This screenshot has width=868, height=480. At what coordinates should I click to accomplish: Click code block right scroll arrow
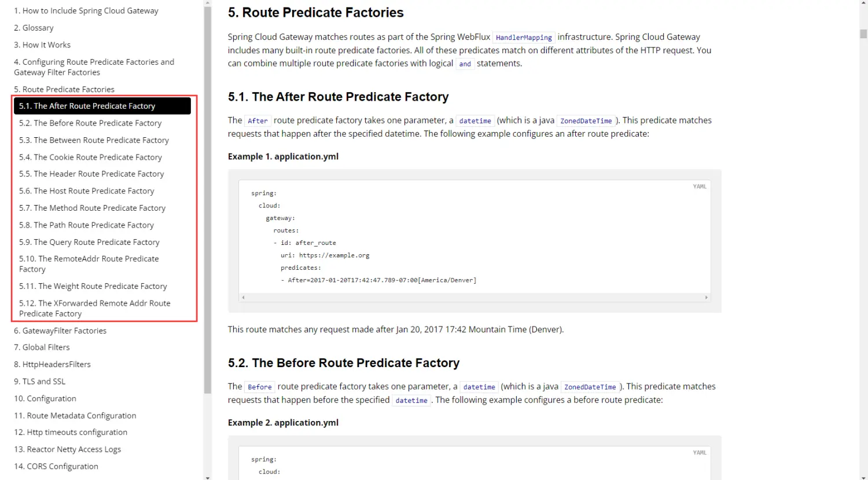click(706, 298)
